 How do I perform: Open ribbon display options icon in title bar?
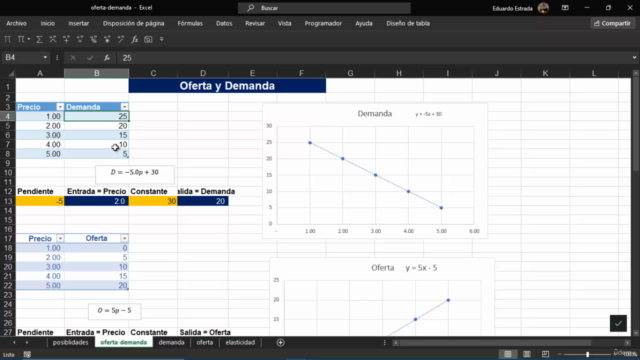565,8
